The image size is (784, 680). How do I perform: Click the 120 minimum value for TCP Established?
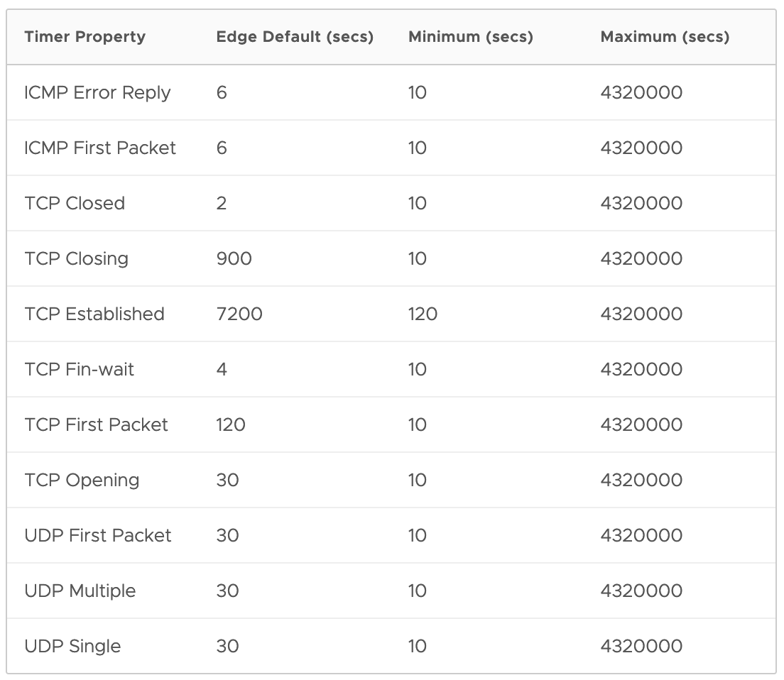click(x=423, y=314)
